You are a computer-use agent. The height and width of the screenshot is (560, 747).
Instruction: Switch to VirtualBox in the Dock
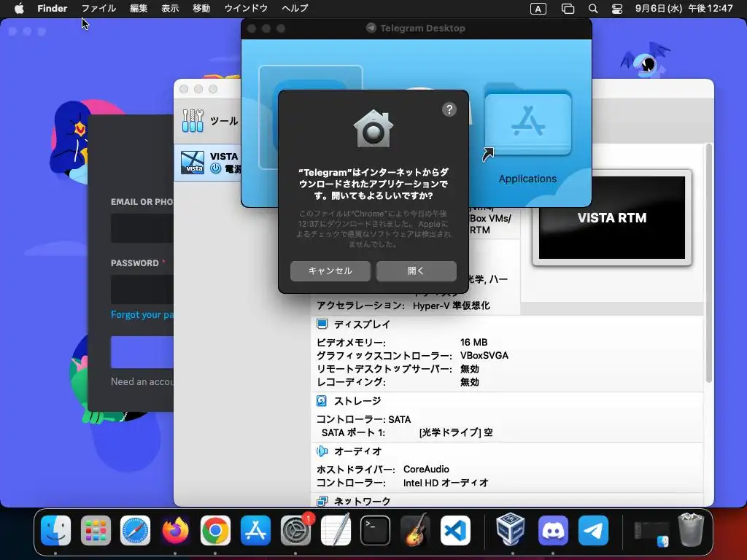[x=510, y=530]
